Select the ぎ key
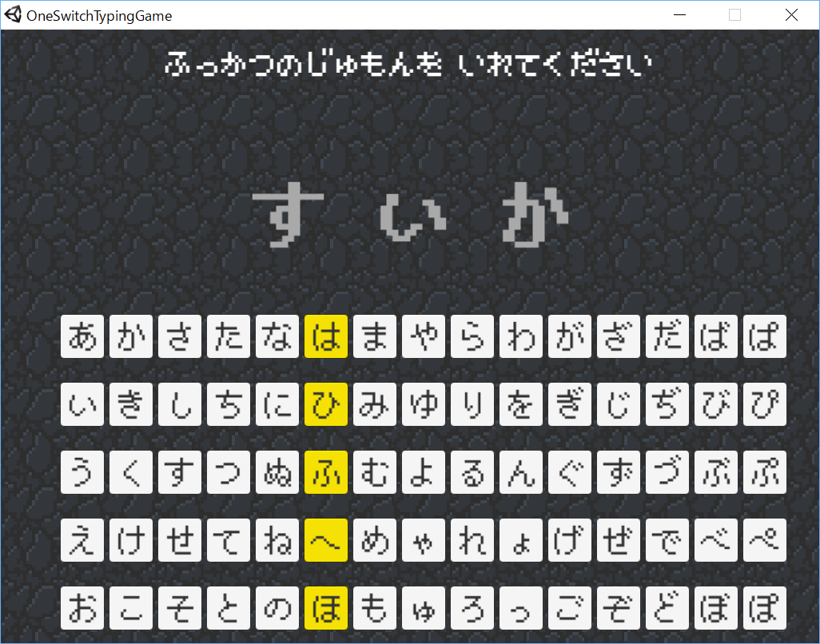820x644 pixels. coord(570,404)
